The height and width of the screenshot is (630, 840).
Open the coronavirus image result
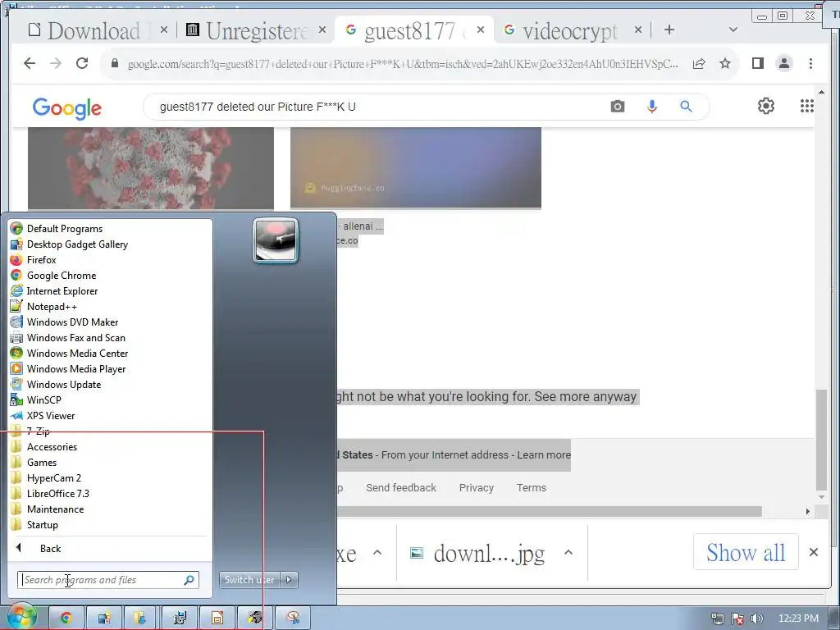151,168
